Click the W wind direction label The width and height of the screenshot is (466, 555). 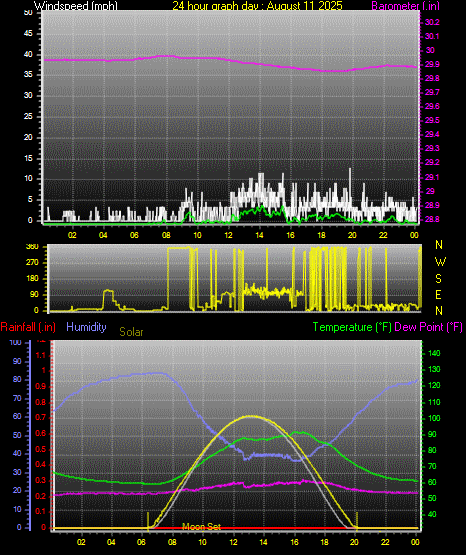[x=440, y=262]
